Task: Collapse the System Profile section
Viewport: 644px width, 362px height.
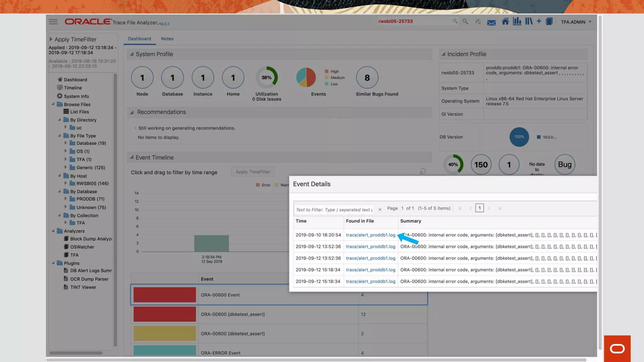Action: [132, 54]
